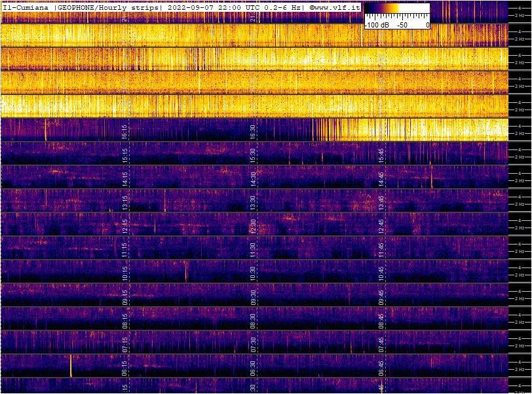This screenshot has height=394, width=532.
Task: Click the bright spike right of 10:15
Action: pos(185,271)
